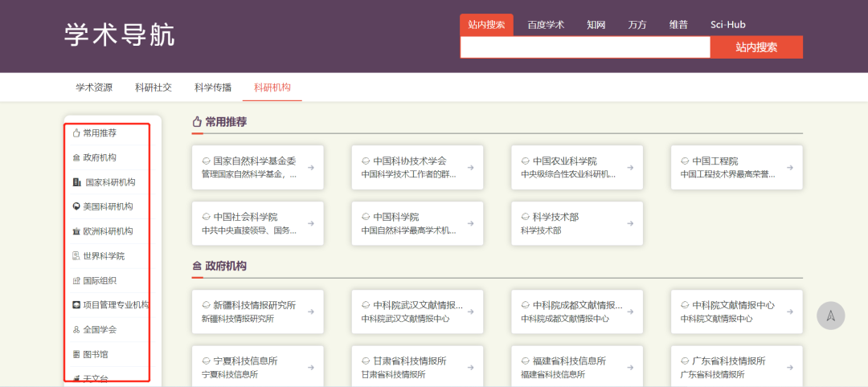Click the 中国农业科学院 card title
The height and width of the screenshot is (387, 868).
[x=565, y=161]
